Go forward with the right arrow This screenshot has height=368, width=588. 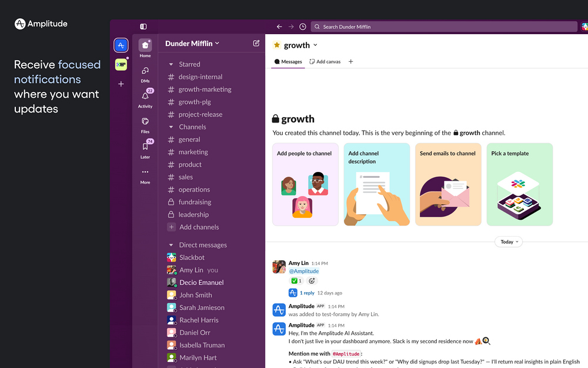point(291,26)
